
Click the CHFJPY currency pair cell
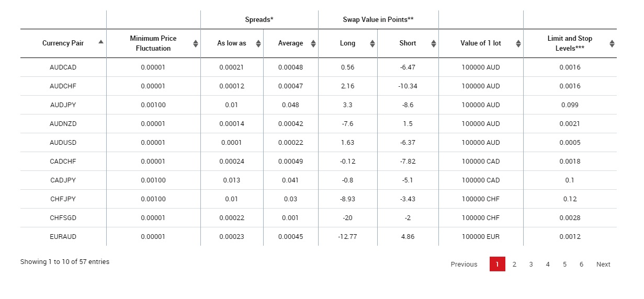click(x=63, y=199)
